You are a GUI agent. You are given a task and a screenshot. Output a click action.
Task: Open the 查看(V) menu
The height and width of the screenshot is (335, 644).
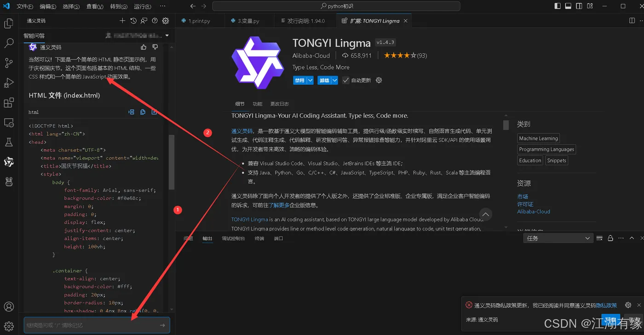[x=95, y=6]
